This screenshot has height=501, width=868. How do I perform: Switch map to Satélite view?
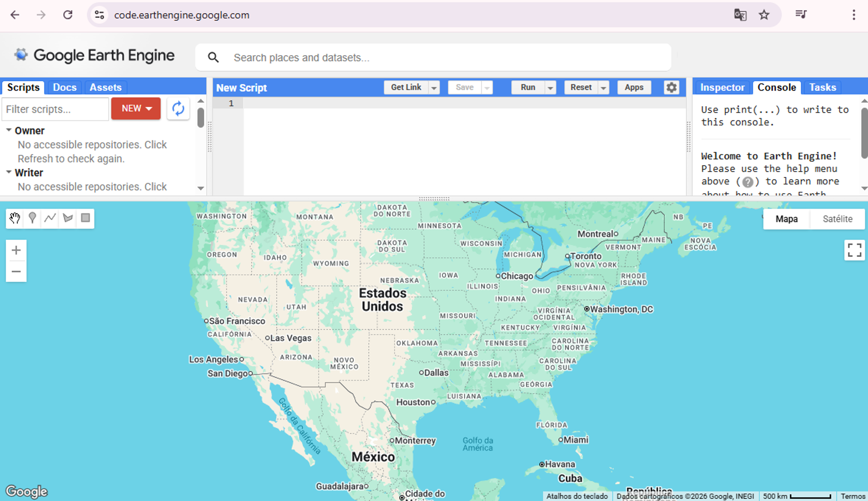click(x=837, y=219)
